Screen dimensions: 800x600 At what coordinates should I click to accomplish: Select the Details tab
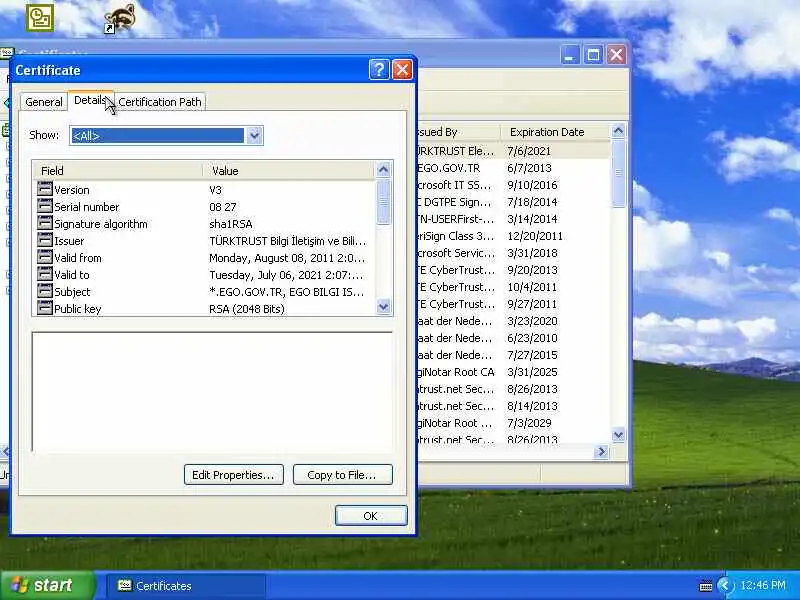(x=90, y=100)
